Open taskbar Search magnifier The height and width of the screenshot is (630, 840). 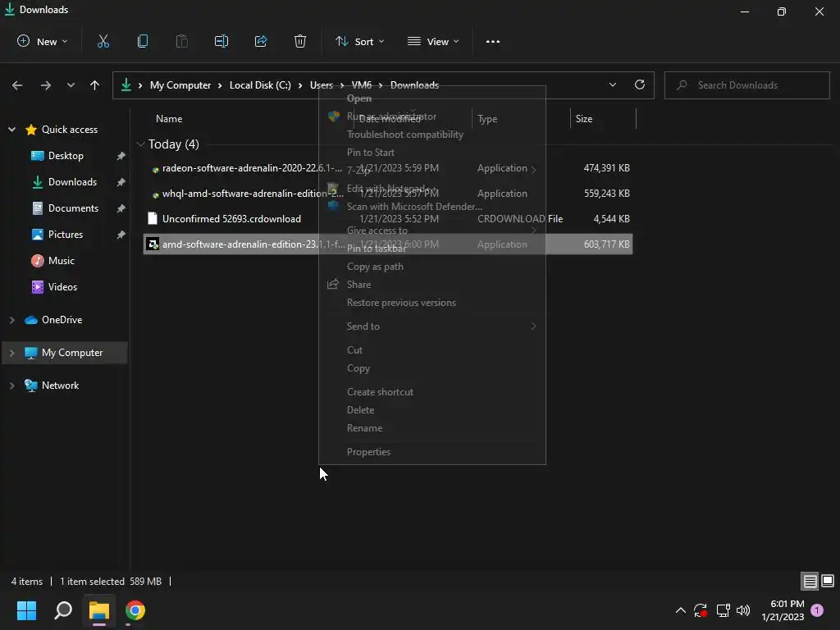click(63, 610)
